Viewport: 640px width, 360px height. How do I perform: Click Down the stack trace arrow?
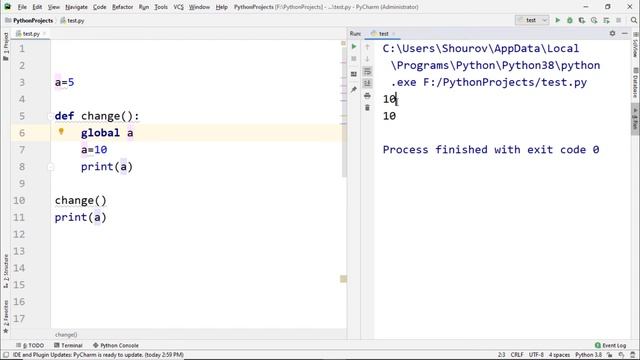(367, 59)
